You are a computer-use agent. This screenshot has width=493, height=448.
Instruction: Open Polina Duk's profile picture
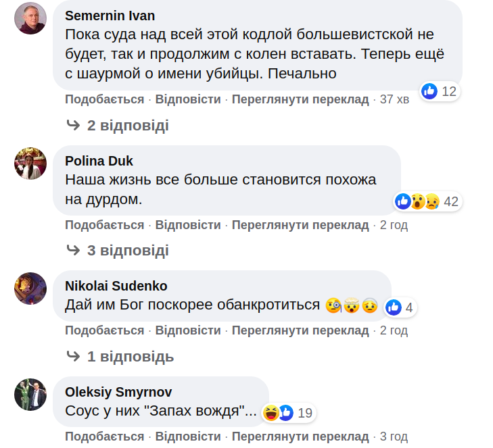tap(30, 164)
